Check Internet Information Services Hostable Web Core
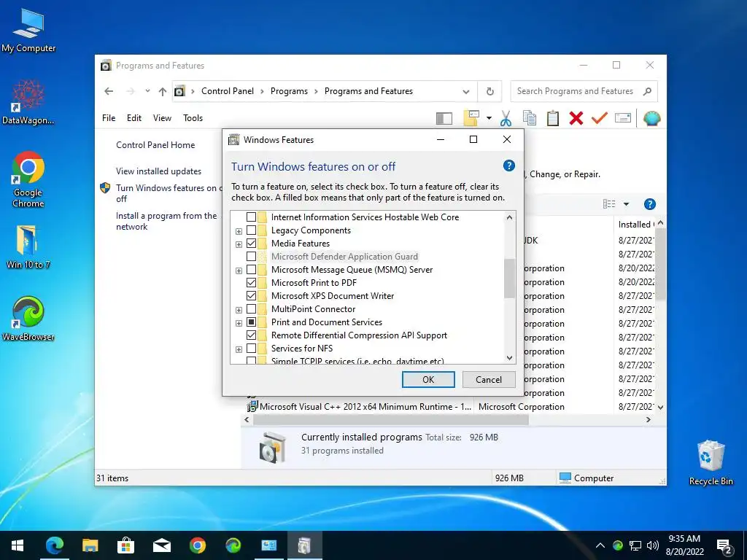747x560 pixels. click(x=251, y=217)
